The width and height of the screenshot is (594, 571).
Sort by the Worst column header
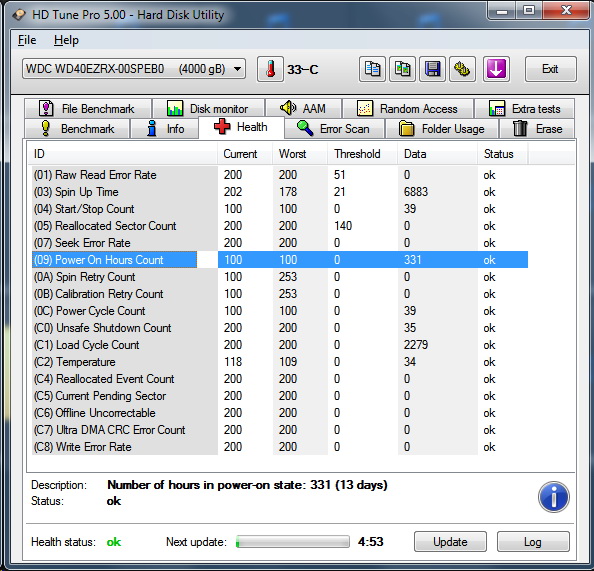pyautogui.click(x=300, y=154)
